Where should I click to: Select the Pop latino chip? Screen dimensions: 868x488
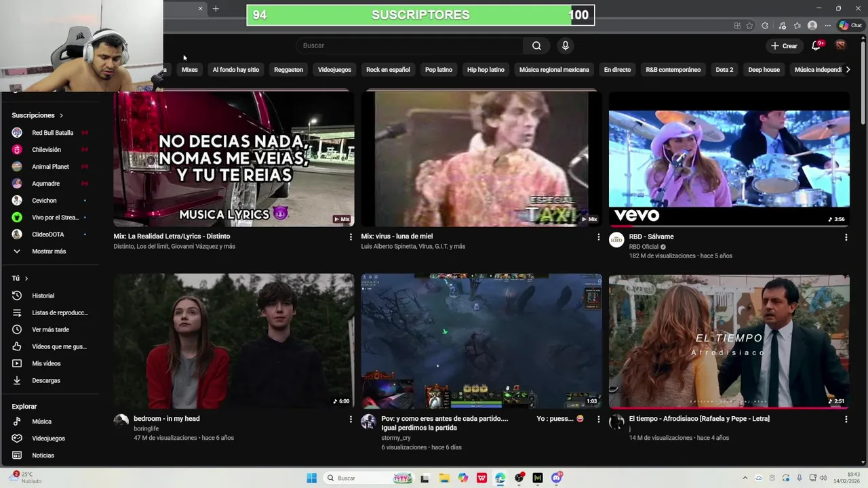(439, 70)
